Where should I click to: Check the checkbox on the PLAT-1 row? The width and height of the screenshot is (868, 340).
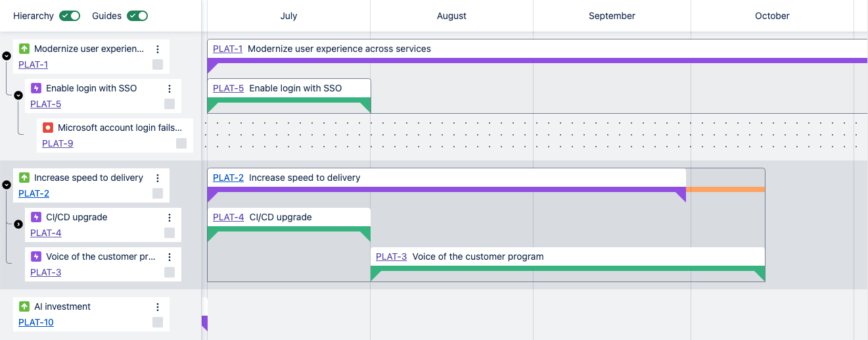(x=158, y=64)
